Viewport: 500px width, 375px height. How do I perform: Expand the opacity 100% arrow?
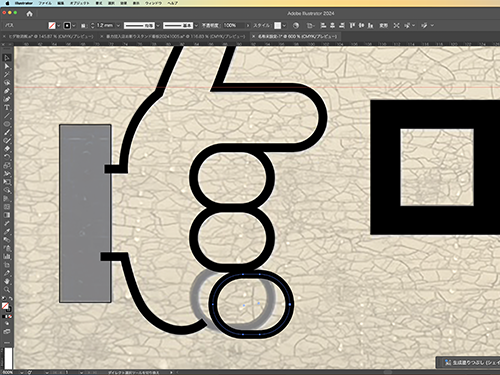[x=248, y=25]
